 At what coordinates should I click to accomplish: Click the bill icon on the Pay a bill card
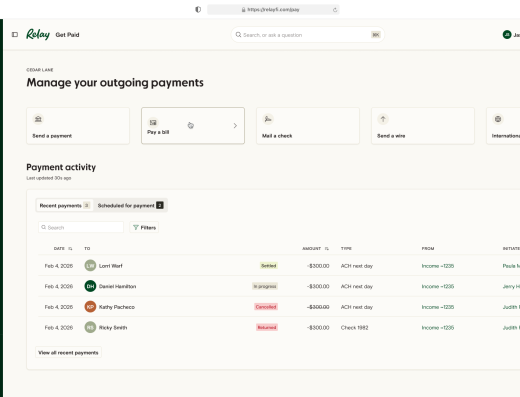153,122
